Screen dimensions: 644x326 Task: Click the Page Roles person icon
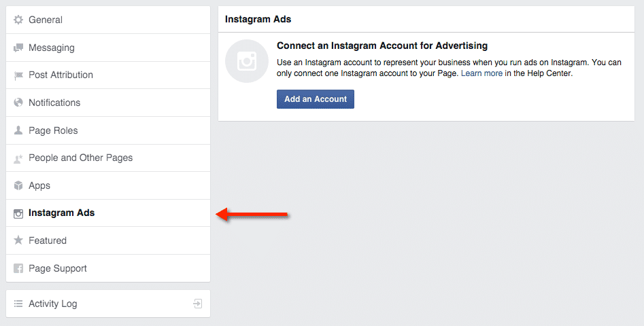18,130
